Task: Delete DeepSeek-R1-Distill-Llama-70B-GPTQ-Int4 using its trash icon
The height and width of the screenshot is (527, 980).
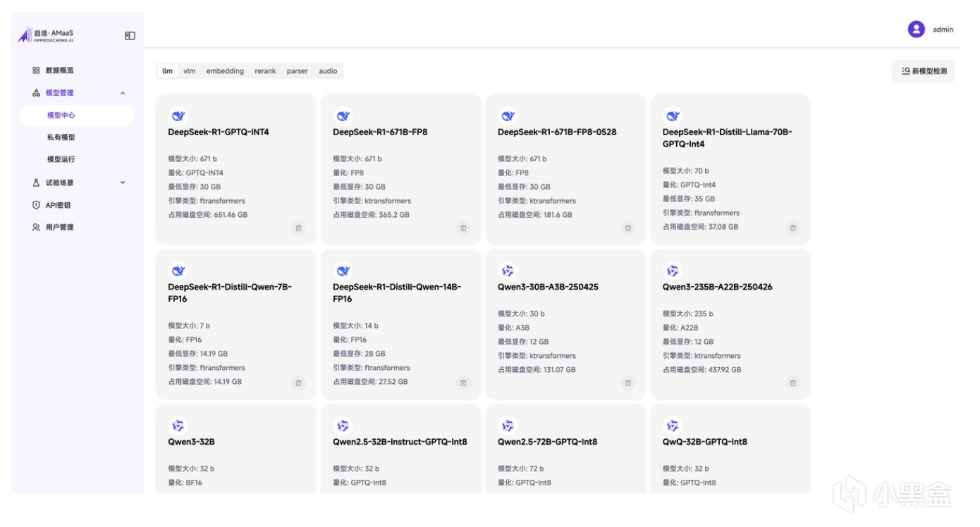Action: click(793, 228)
